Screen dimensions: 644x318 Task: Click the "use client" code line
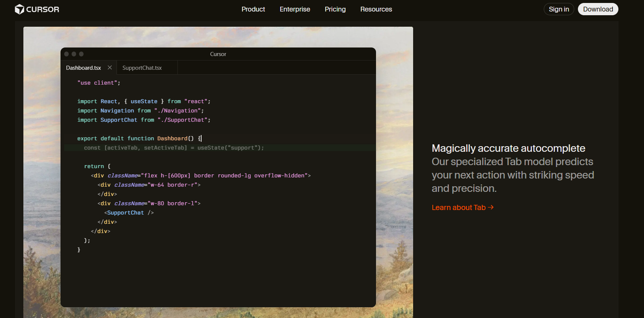[99, 83]
